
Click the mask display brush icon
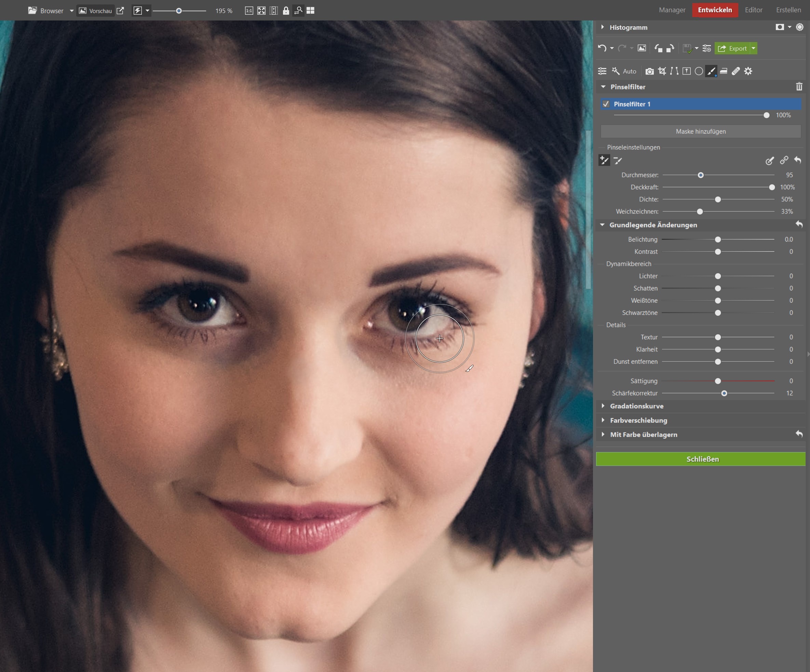[770, 160]
